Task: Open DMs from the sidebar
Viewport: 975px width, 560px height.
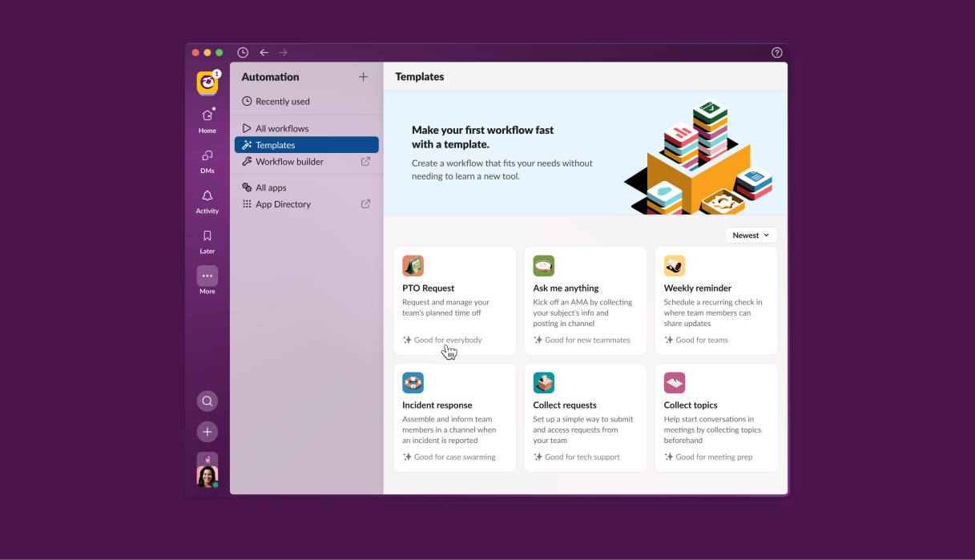Action: coord(207,160)
